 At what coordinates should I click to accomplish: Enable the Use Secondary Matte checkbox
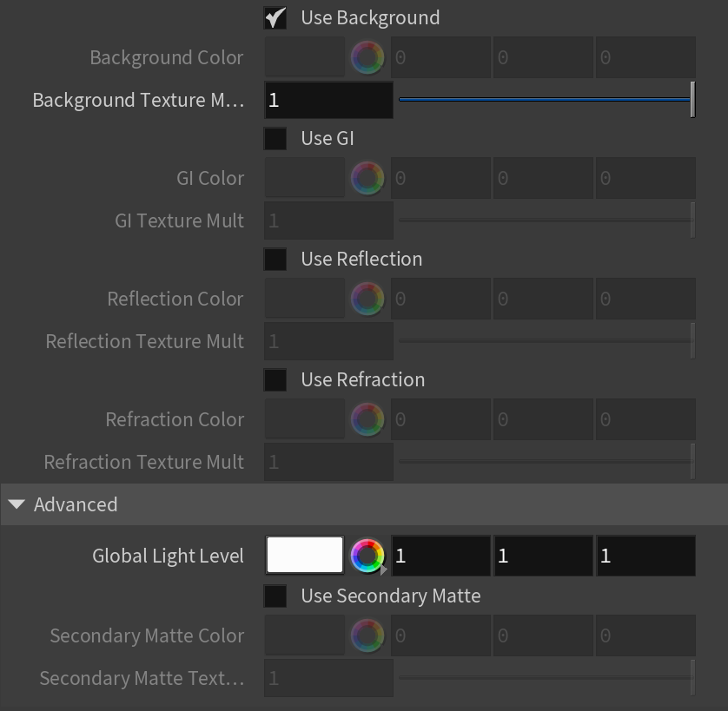[x=275, y=596]
